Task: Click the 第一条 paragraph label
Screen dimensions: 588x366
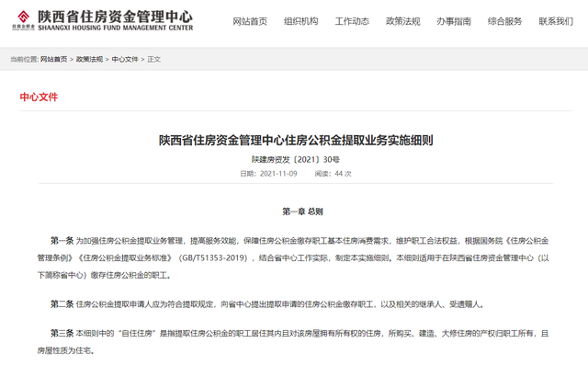Action: point(62,241)
